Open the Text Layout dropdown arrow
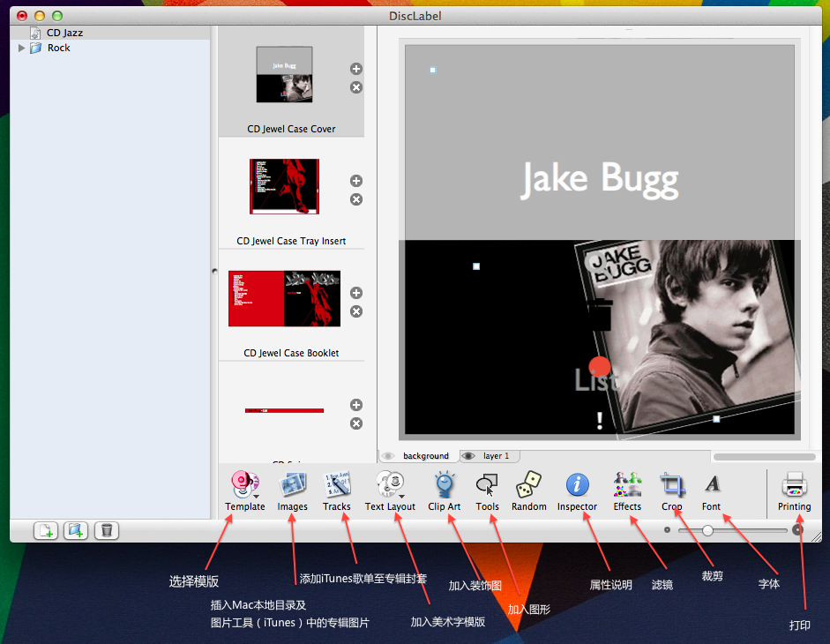Image resolution: width=830 pixels, height=644 pixels. click(x=401, y=497)
